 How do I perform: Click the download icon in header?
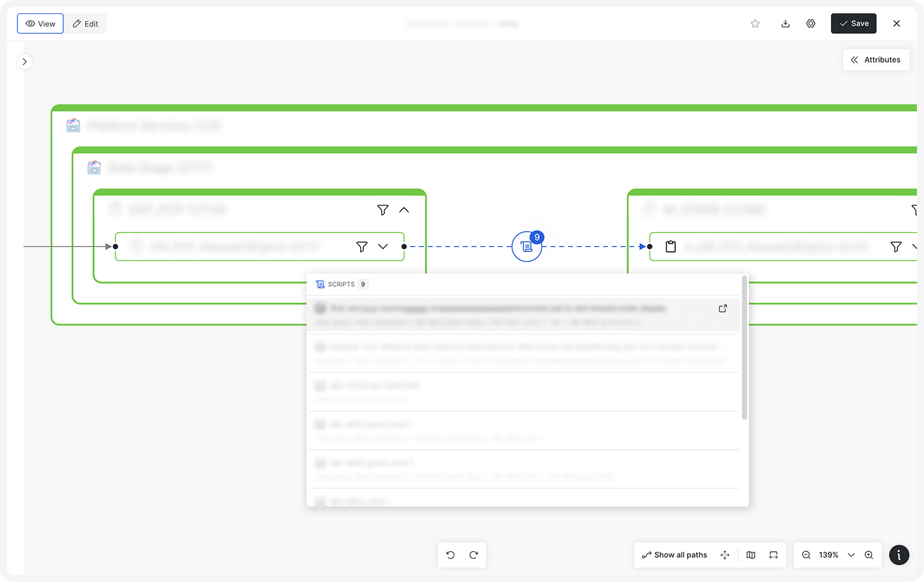pyautogui.click(x=785, y=23)
